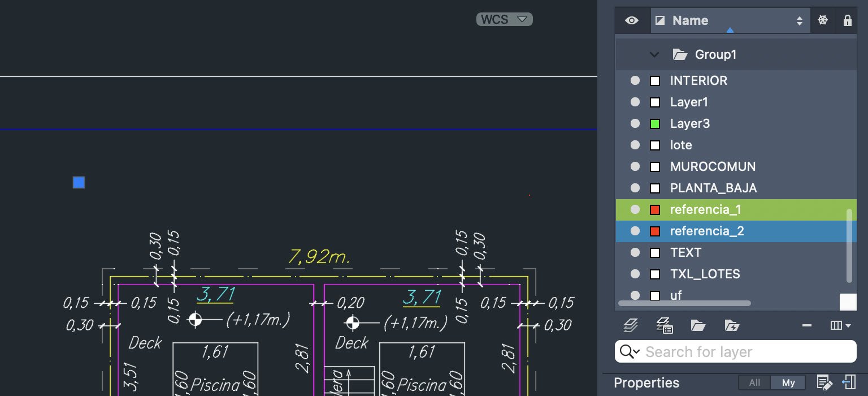The height and width of the screenshot is (396, 868).
Task: Click the New Layer Group folder icon
Action: 698,325
